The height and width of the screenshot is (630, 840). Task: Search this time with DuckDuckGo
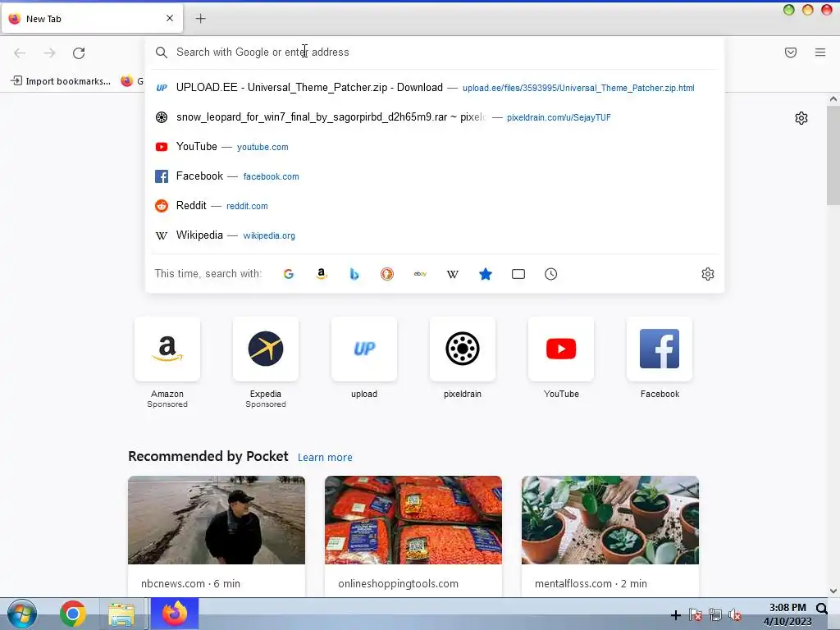[x=387, y=274]
